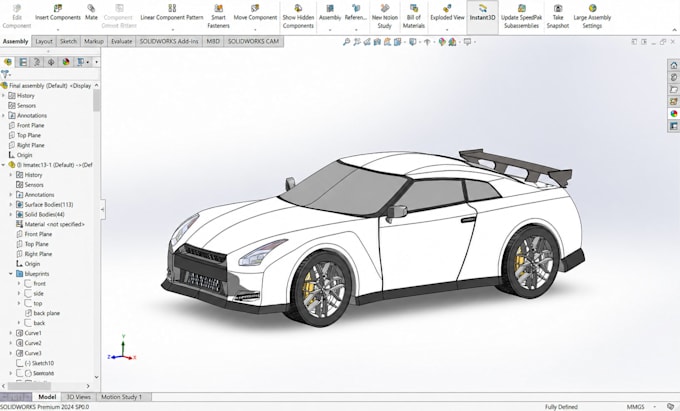Image resolution: width=680 pixels, height=411 pixels.
Task: Collapse the Irmatec13-1 component node
Action: pos(3,165)
